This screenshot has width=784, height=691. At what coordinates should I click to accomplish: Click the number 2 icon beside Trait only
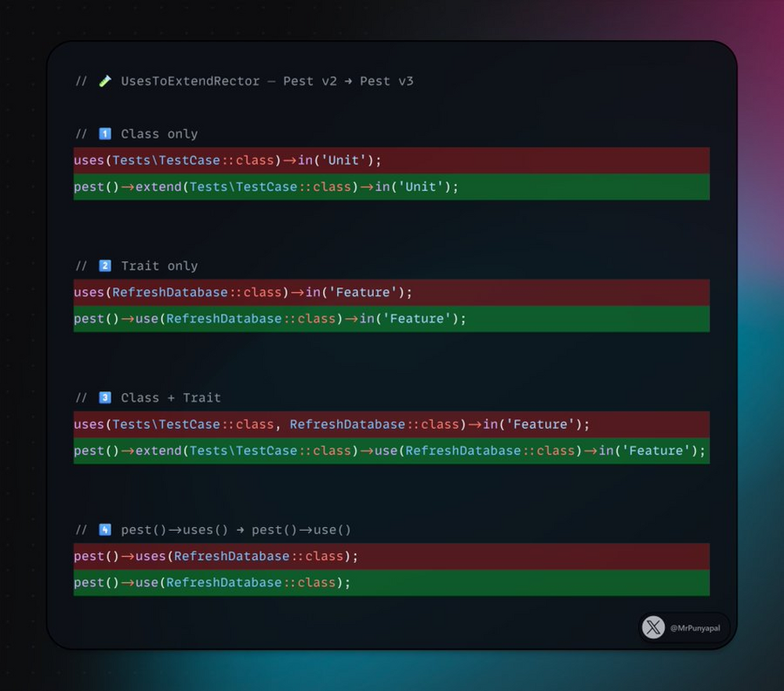pyautogui.click(x=105, y=266)
